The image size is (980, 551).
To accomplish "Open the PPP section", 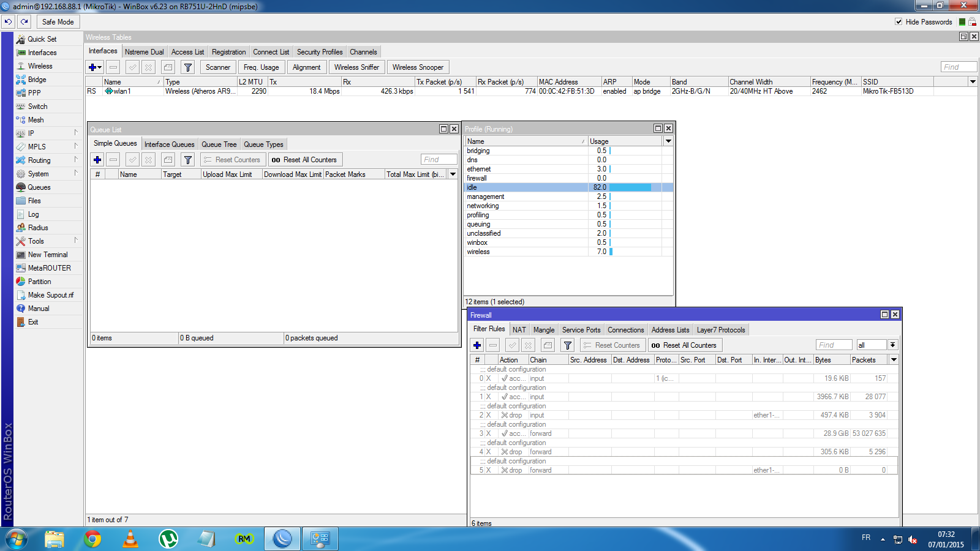I will [34, 93].
